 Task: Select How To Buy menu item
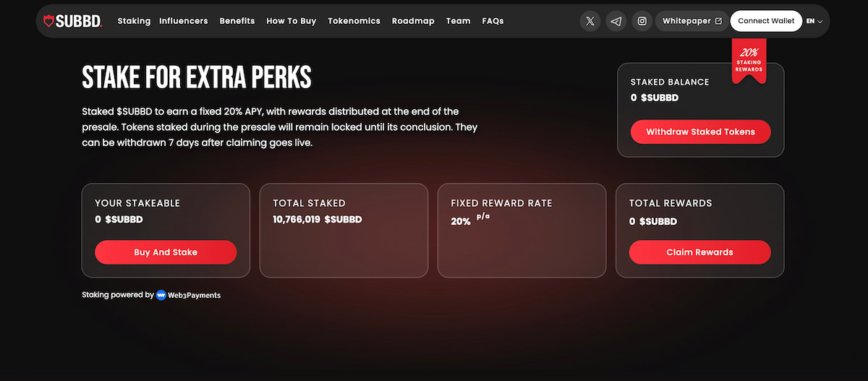pyautogui.click(x=292, y=21)
